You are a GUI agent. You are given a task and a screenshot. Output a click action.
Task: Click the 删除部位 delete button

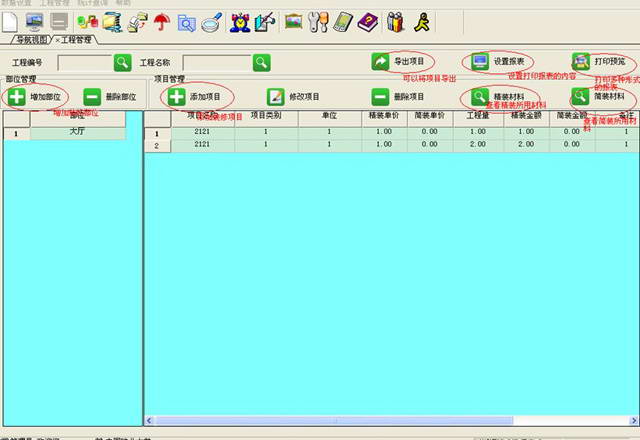coord(112,97)
